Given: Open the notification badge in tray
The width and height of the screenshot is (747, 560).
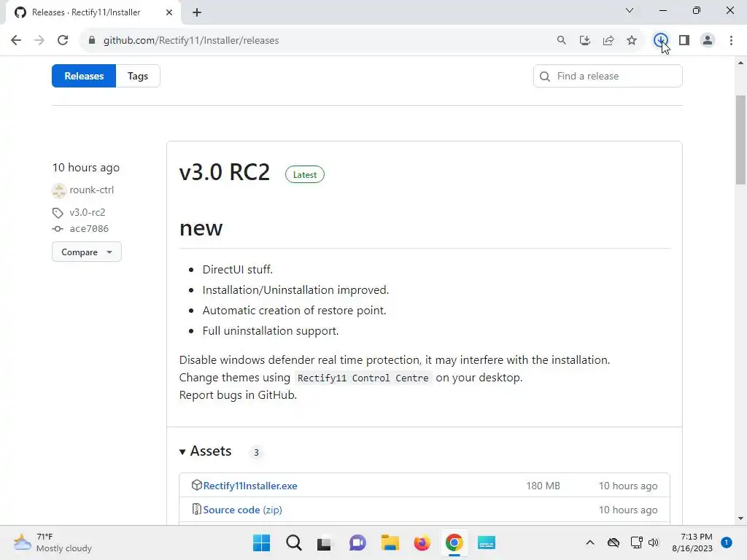Looking at the screenshot, I should 727,542.
